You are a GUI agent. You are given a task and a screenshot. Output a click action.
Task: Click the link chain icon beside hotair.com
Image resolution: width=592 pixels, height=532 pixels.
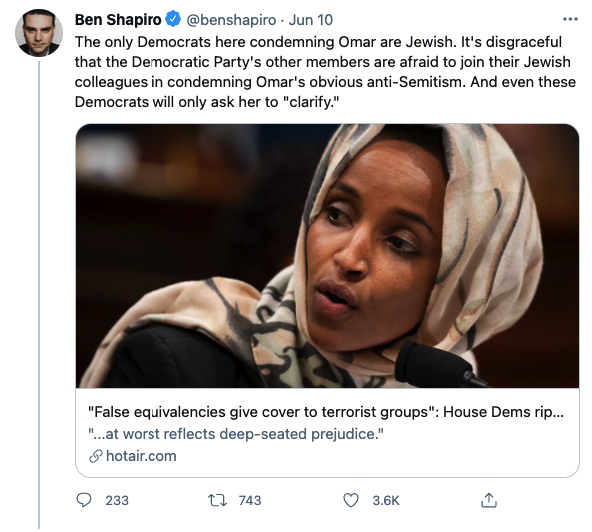click(96, 456)
